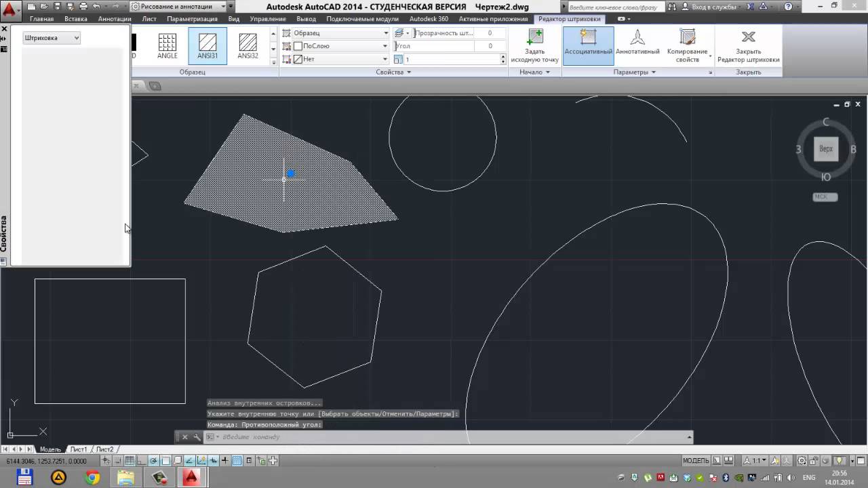Click the command line input field

tap(448, 437)
